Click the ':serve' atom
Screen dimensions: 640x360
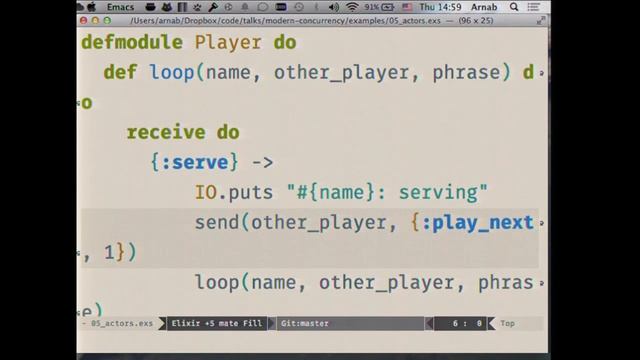195,162
